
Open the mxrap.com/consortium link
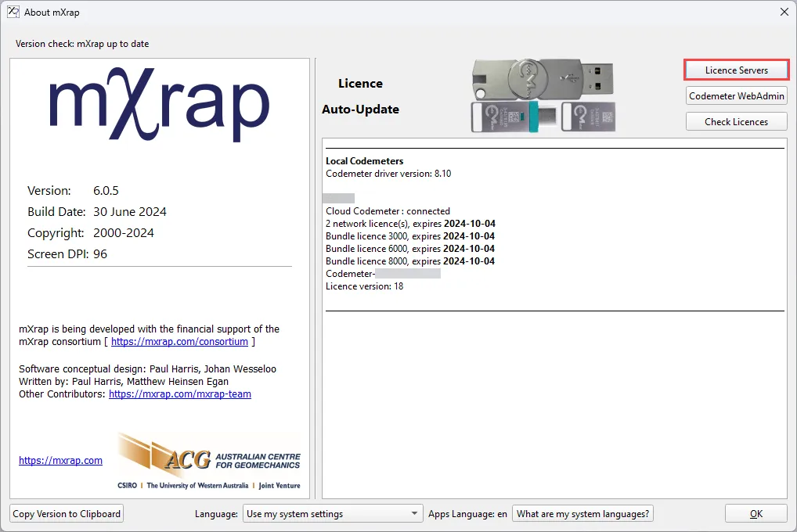coord(179,342)
